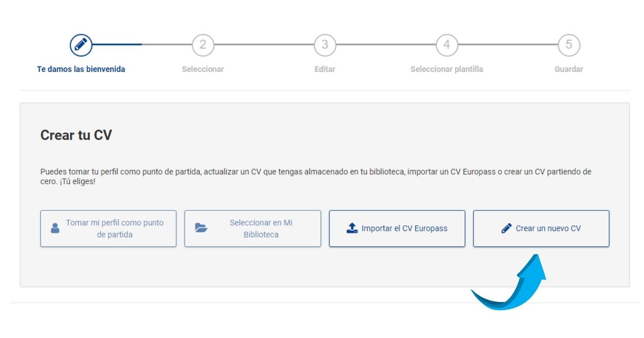Select the 'Seleccionar plantilla' step label
Viewport: 644px width, 338px height.
(x=447, y=69)
